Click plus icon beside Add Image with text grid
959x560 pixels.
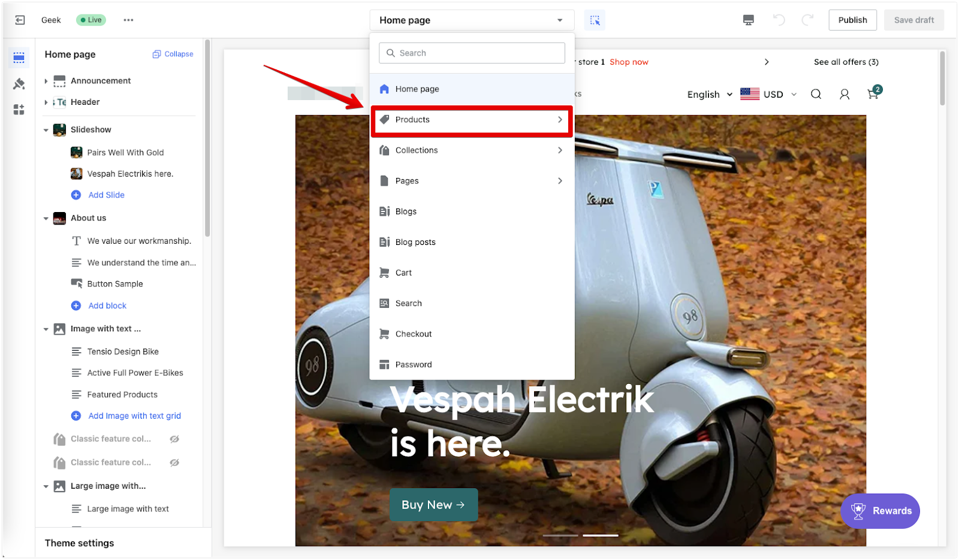[x=76, y=416]
